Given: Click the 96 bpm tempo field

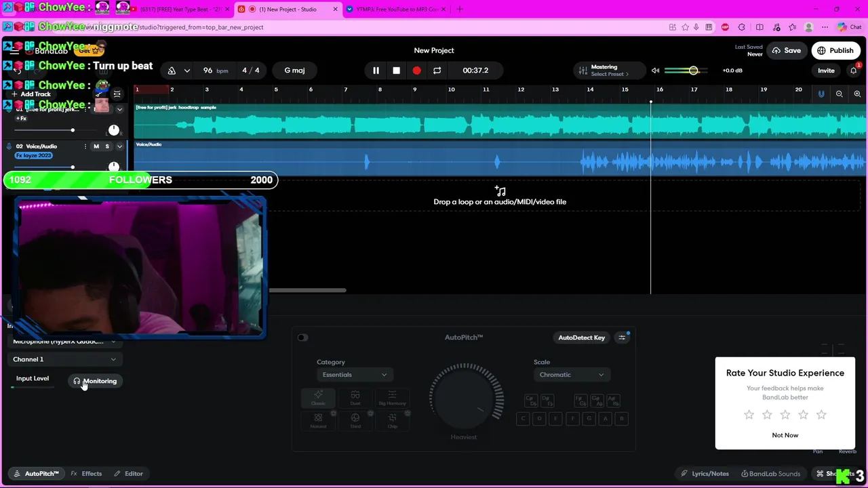Looking at the screenshot, I should (x=216, y=70).
